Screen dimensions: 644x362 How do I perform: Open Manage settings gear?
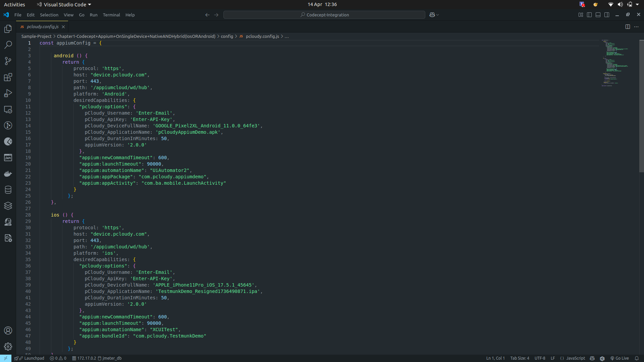coord(8,347)
